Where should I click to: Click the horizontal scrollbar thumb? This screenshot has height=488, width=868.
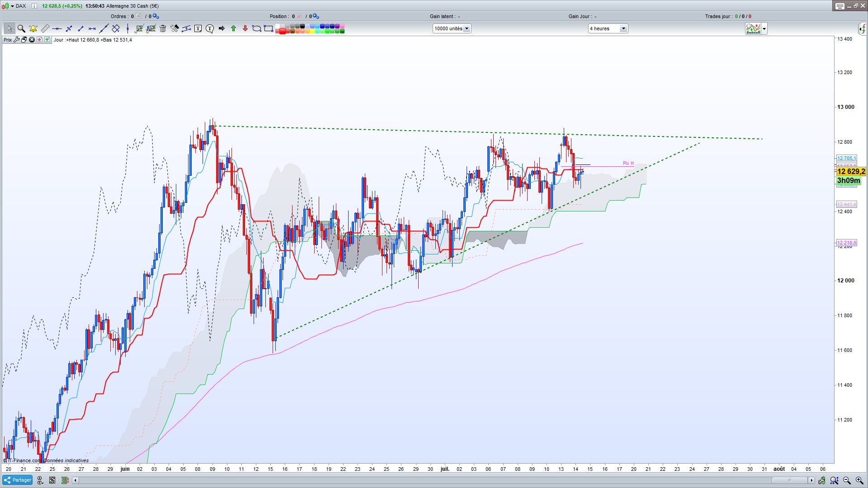790,480
